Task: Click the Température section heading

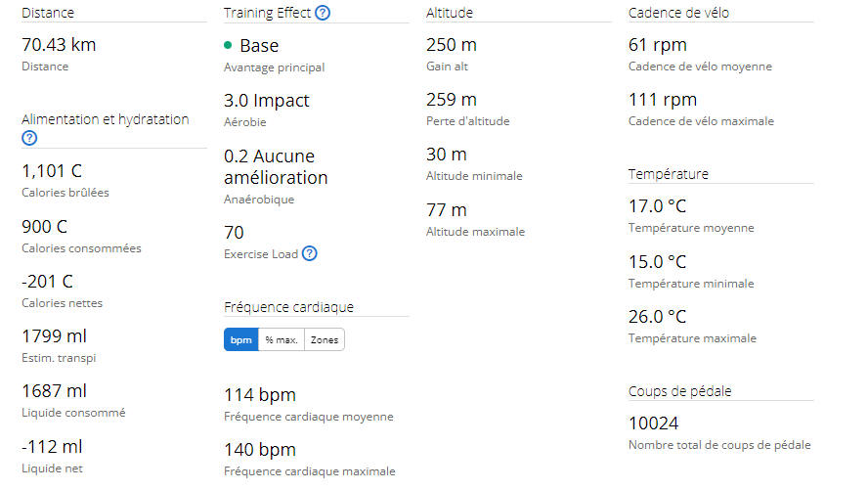Action: (668, 174)
